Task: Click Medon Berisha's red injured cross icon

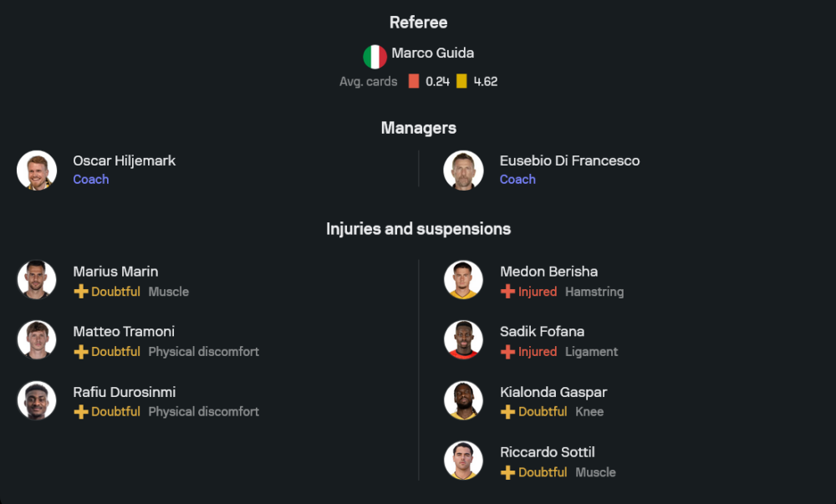Action: point(507,292)
